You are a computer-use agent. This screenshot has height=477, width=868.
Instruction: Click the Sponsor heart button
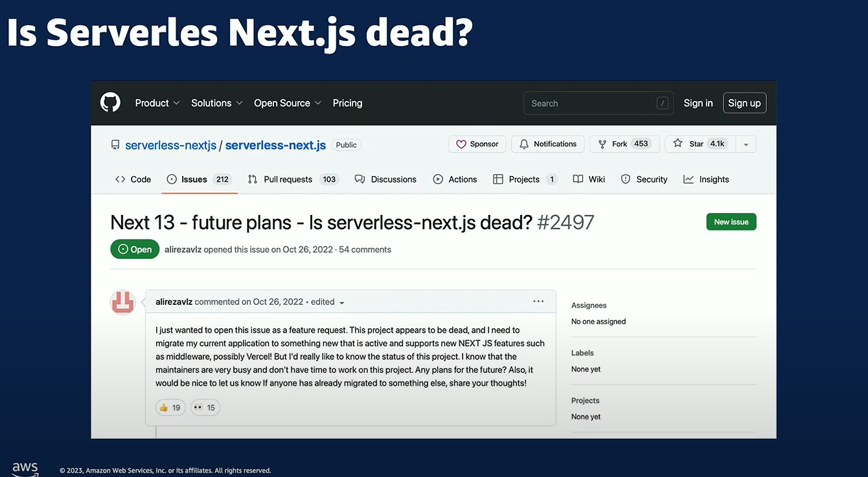[x=477, y=144]
